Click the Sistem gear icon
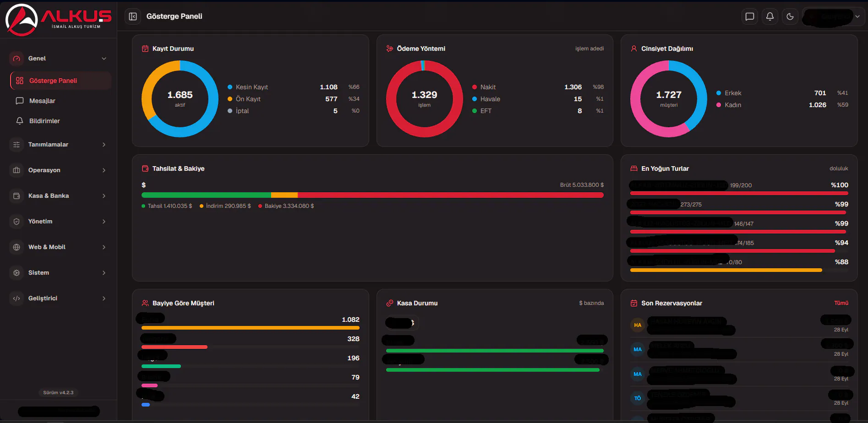The width and height of the screenshot is (868, 423). (16, 273)
